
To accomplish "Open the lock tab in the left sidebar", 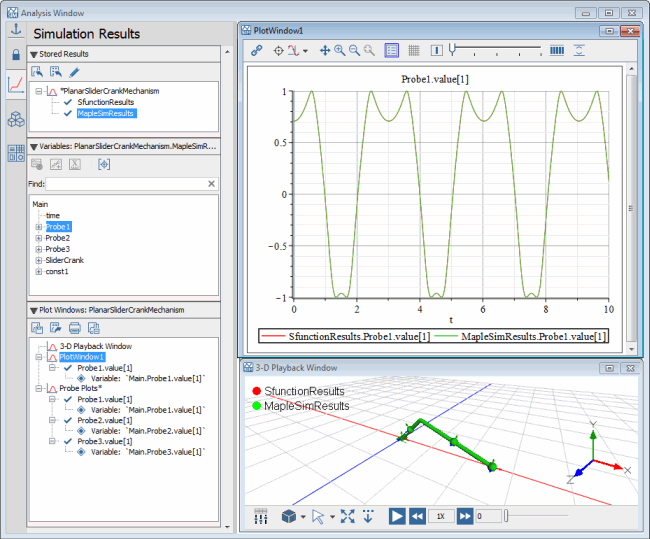I will [x=15, y=53].
